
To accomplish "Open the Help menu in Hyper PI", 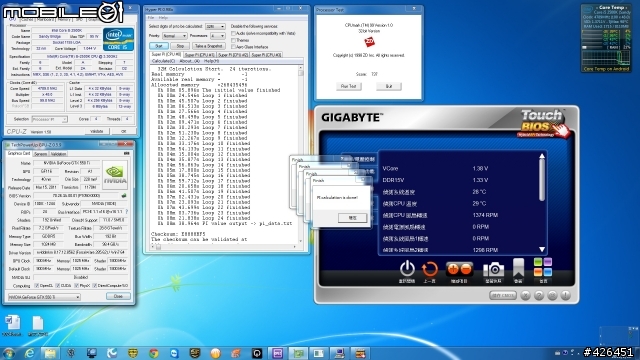I will coord(163,18).
